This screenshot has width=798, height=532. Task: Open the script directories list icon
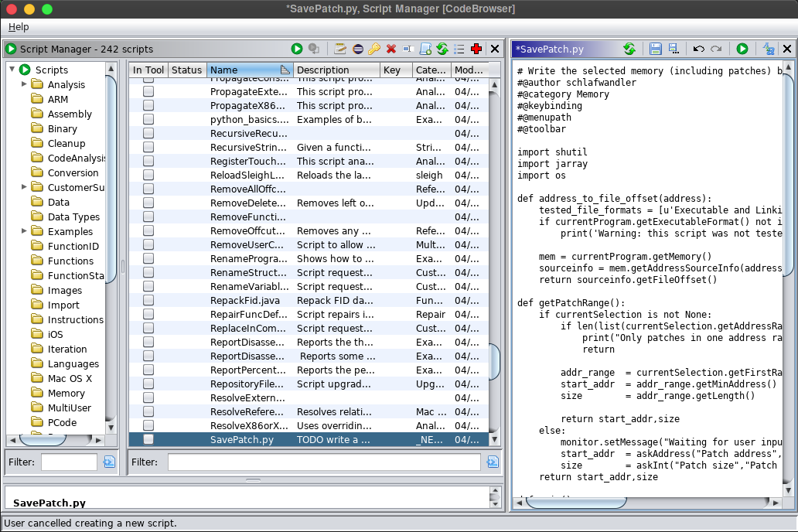point(459,49)
